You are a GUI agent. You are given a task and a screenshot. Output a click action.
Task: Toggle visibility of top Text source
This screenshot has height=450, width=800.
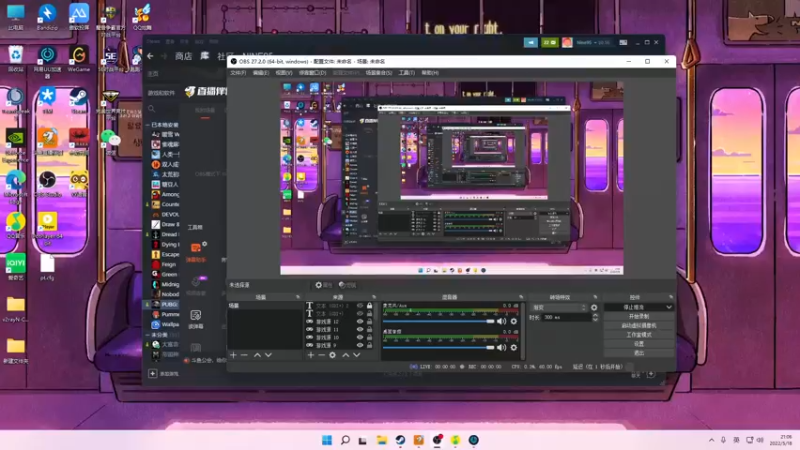pyautogui.click(x=360, y=306)
